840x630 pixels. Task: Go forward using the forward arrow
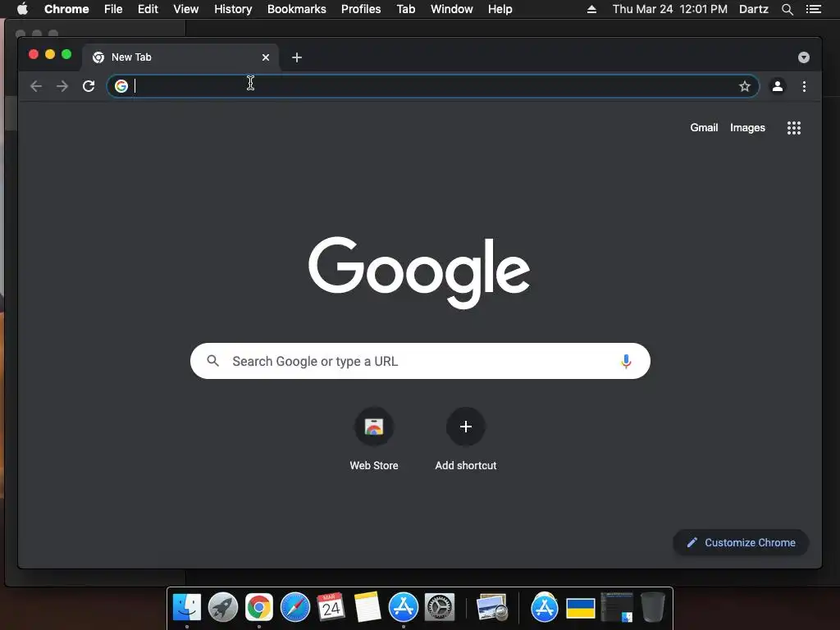point(62,86)
